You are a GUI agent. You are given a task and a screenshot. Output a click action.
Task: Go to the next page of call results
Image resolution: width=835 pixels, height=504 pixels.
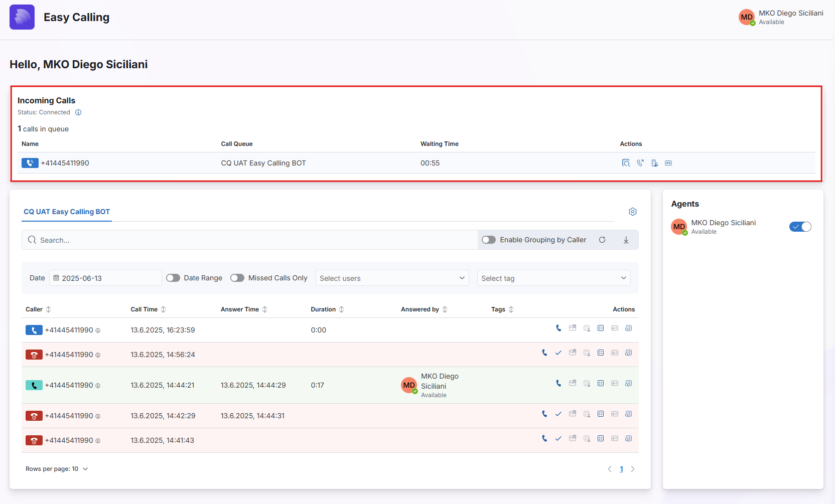tap(632, 468)
